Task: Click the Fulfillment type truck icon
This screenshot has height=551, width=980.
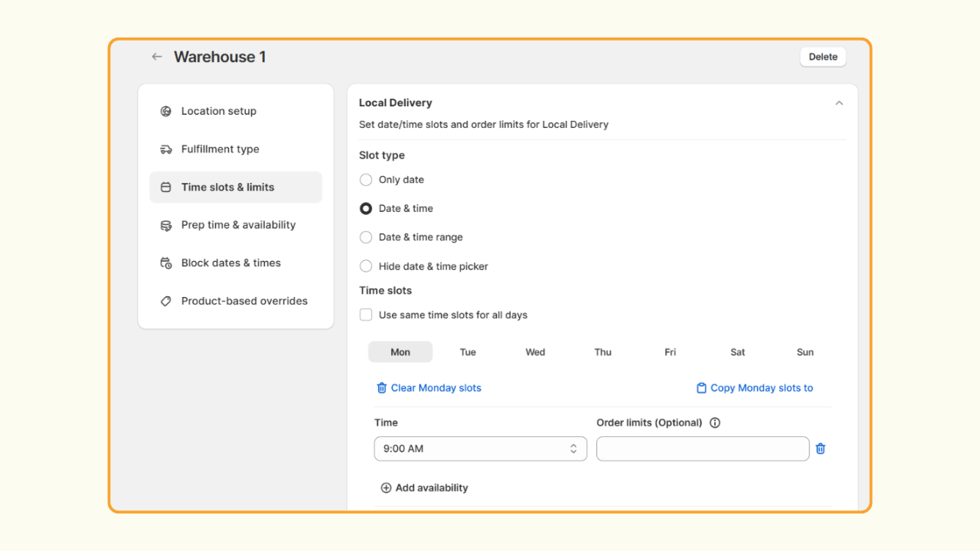Action: [x=165, y=149]
